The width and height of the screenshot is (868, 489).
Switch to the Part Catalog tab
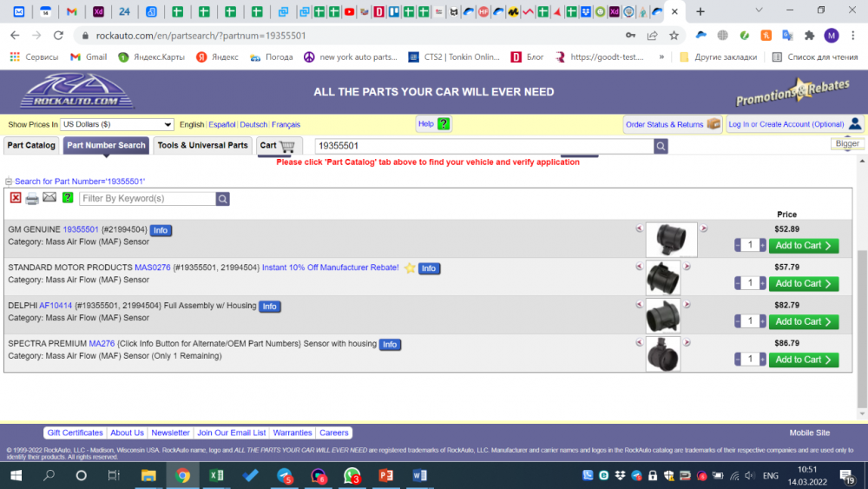click(31, 146)
